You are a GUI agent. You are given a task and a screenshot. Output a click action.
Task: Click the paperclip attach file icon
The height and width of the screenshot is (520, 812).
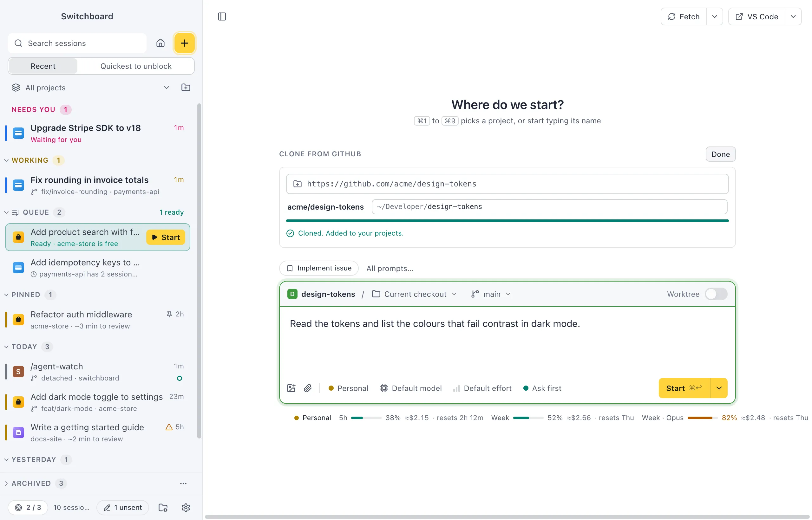(x=307, y=388)
